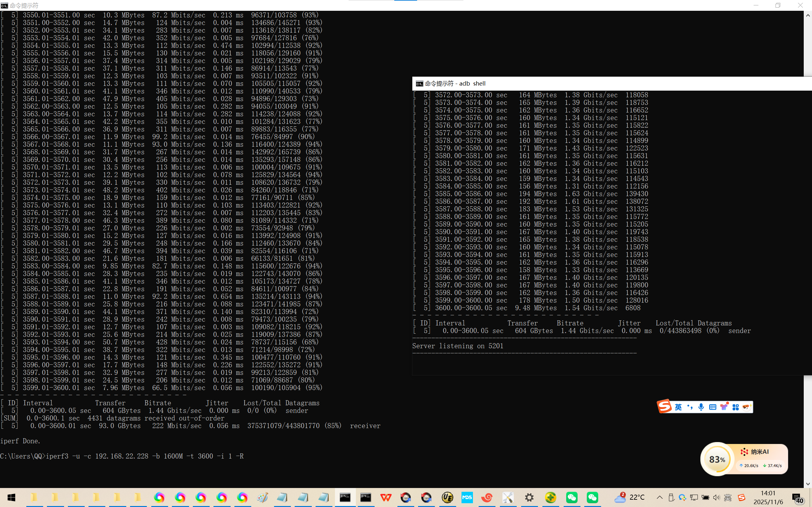Viewport: 812px width, 507px height.
Task: Click the 纳米AI floating widget label
Action: coord(759,452)
